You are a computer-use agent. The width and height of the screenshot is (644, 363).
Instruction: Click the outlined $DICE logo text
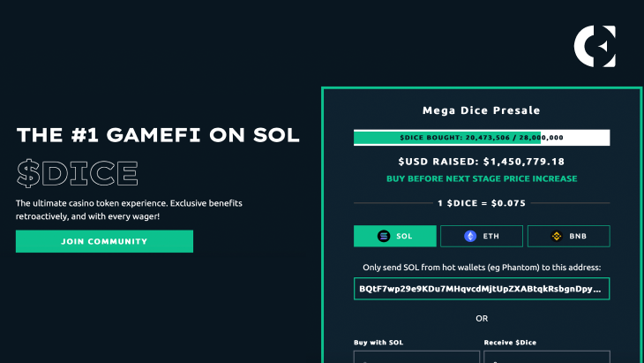(x=78, y=173)
